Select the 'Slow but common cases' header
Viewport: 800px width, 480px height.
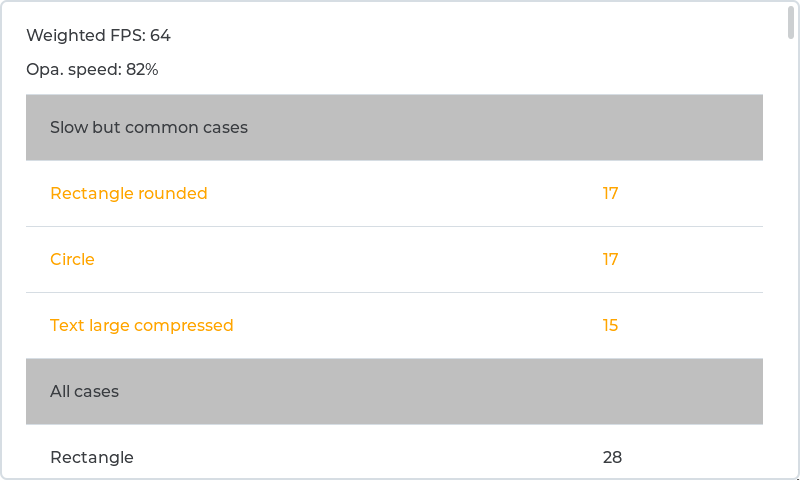tap(149, 128)
